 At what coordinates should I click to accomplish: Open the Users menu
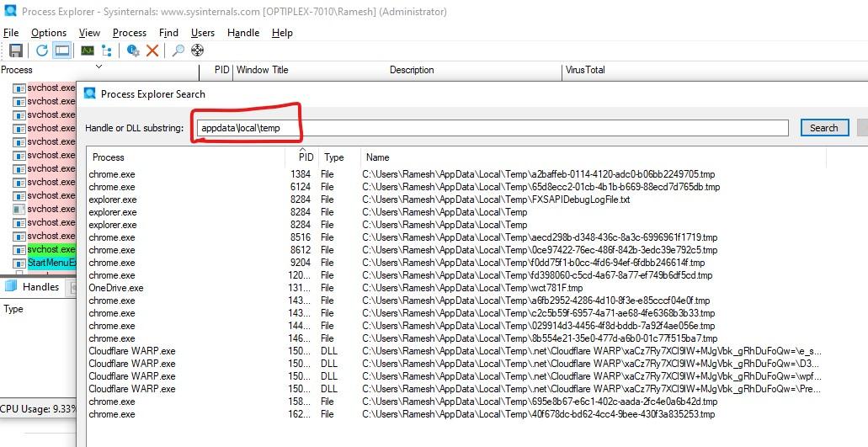click(203, 33)
